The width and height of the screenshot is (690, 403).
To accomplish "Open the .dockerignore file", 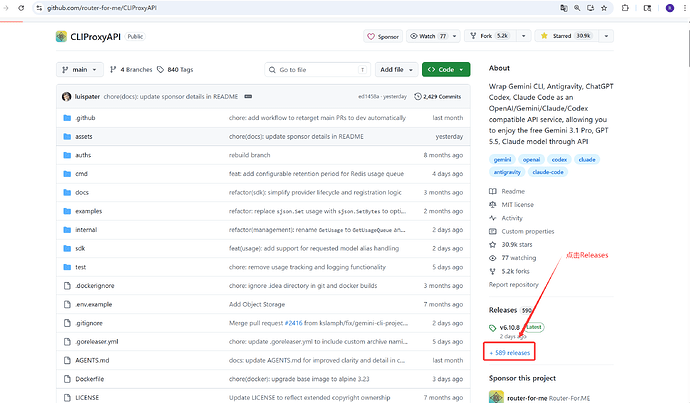I will point(95,286).
